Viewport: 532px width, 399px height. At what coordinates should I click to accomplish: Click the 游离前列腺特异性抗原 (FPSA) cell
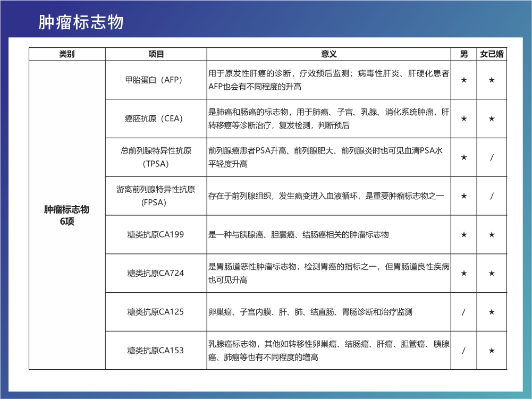click(x=156, y=196)
